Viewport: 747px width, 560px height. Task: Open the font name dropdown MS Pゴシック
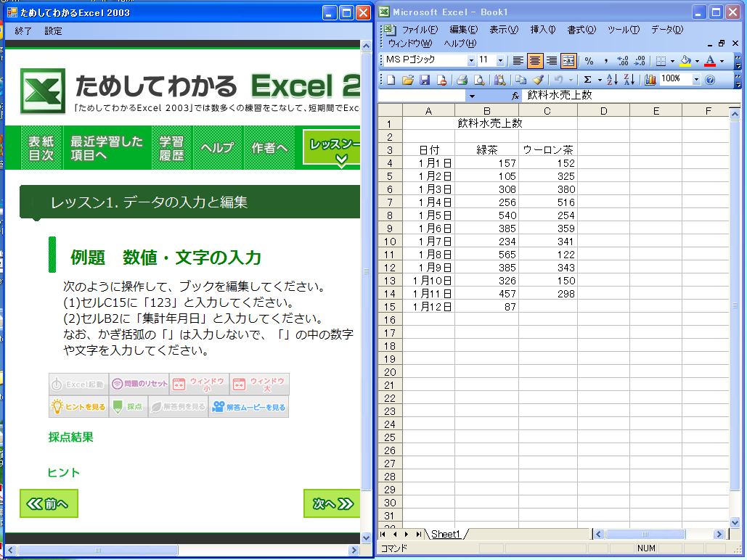click(x=471, y=60)
